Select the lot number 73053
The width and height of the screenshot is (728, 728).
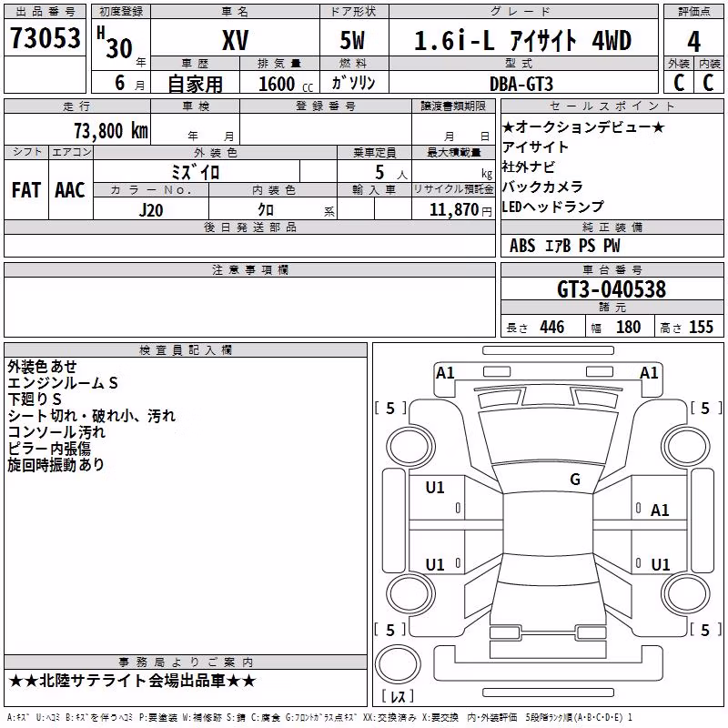pyautogui.click(x=45, y=38)
